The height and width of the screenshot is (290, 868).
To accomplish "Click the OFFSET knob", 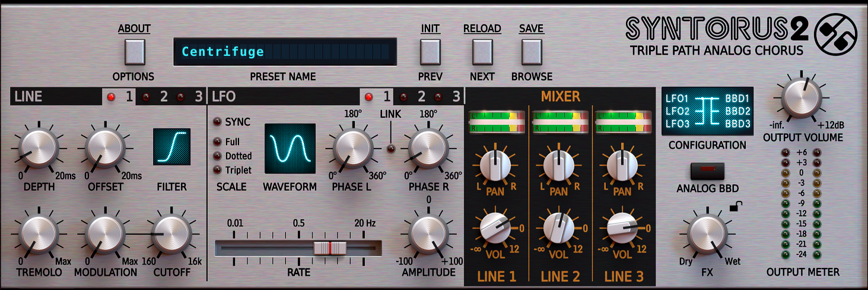I will pos(105,149).
